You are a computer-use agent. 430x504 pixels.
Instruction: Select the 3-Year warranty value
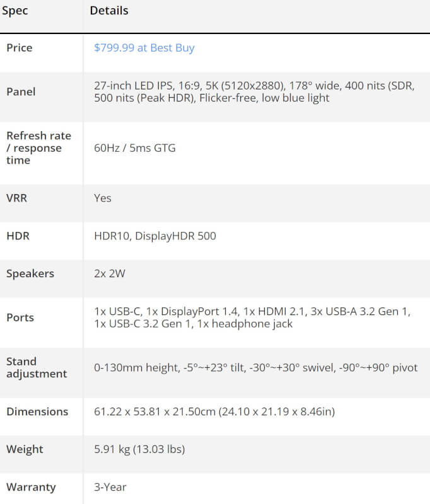[110, 487]
